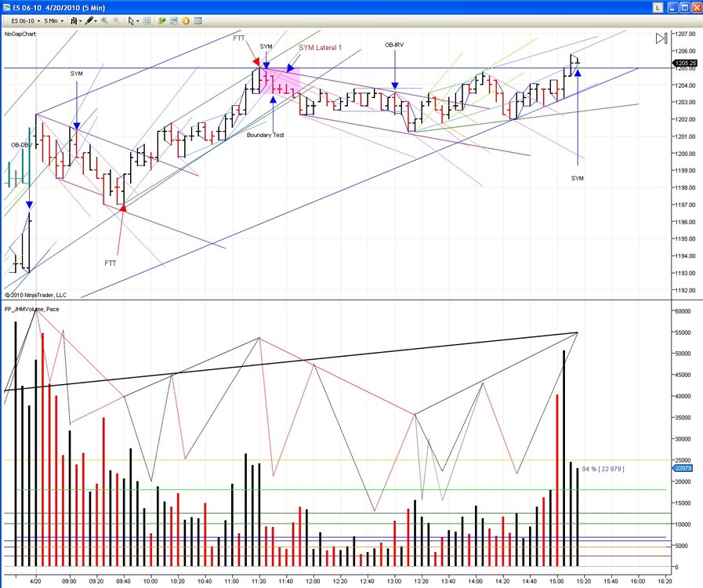The width and height of the screenshot is (703, 588).
Task: Click the L link button in title bar
Action: (x=658, y=8)
